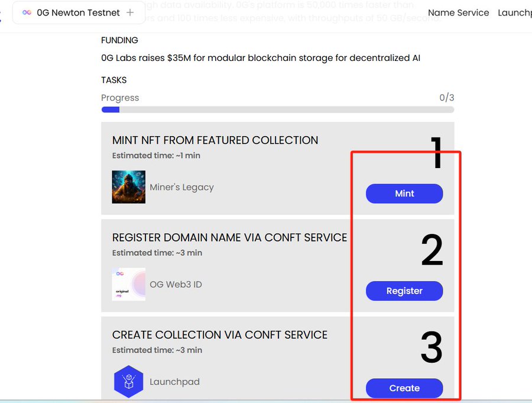Open the OG Web3 ID thumbnail image
532x403 pixels.
click(129, 284)
